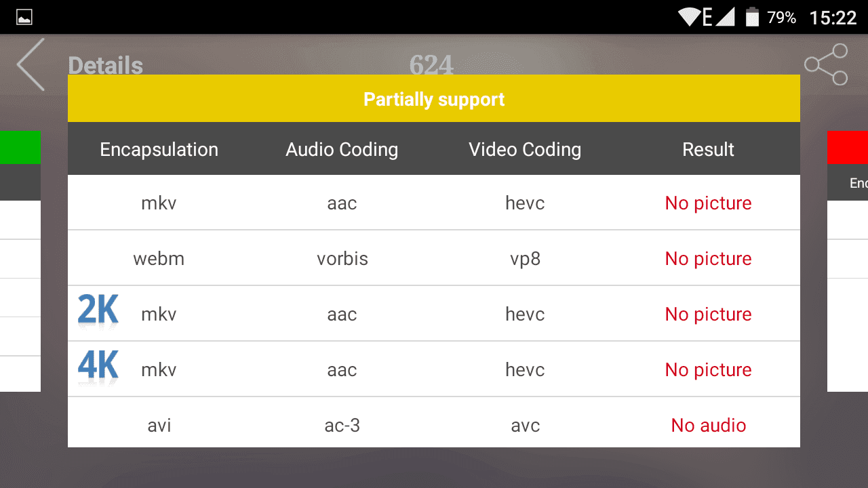Tap the 2K resolution badge

tap(98, 311)
